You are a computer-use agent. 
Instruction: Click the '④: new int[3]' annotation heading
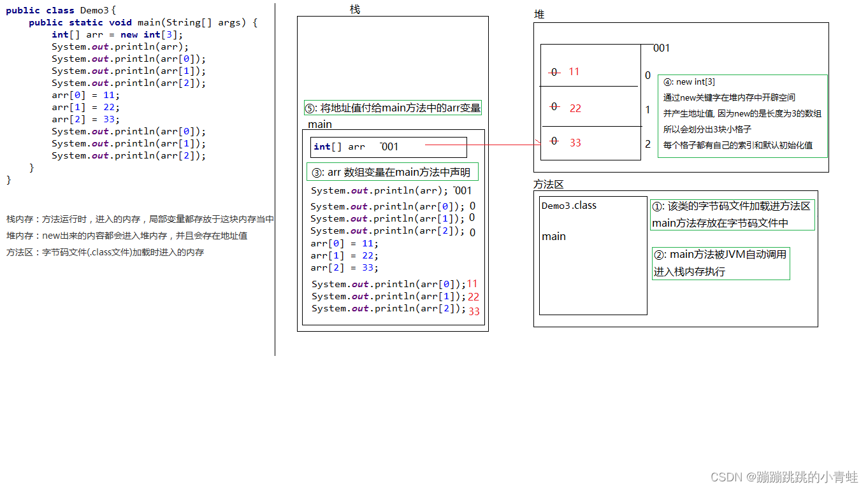coord(689,82)
